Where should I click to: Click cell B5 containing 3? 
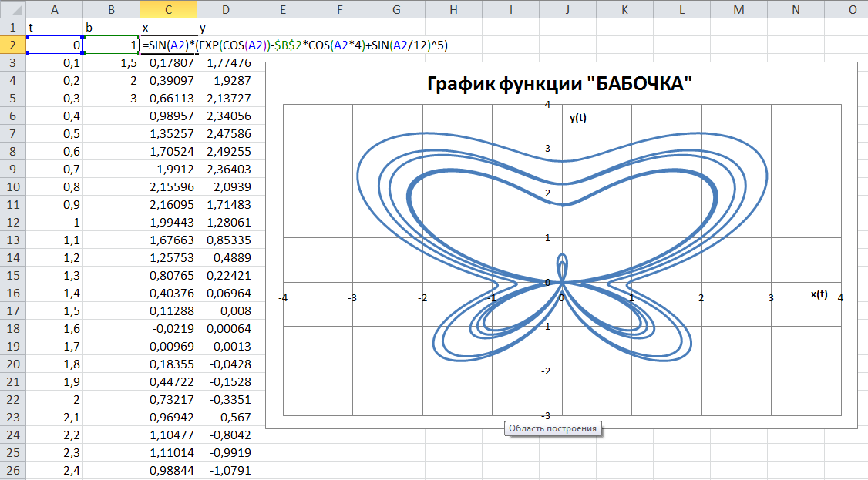tap(111, 99)
